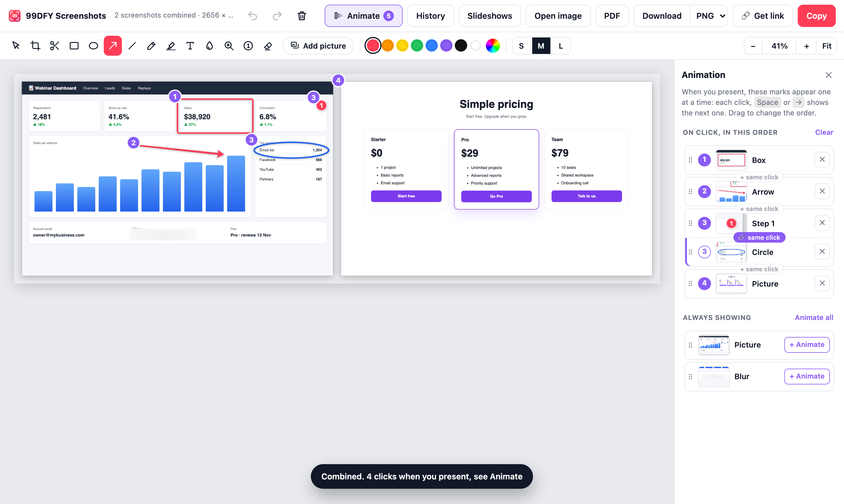The image size is (844, 504).
Task: Select the Text tool
Action: [190, 45]
